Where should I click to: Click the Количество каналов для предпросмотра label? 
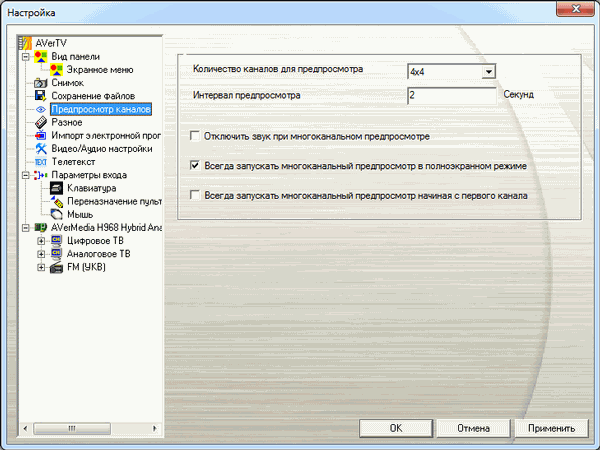pyautogui.click(x=278, y=69)
